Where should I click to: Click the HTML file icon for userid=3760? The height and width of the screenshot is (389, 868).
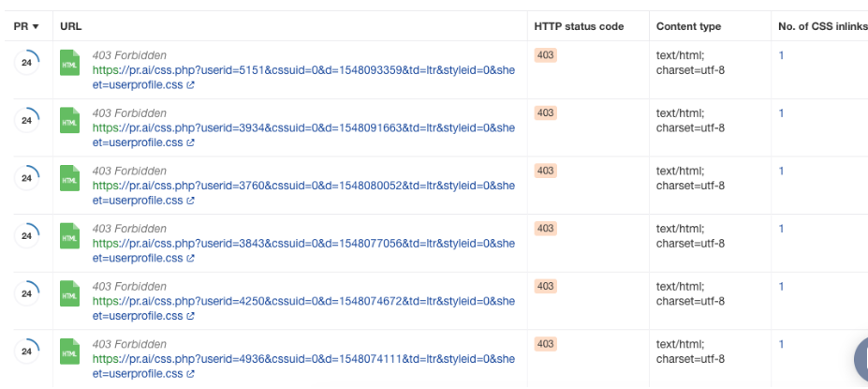click(70, 178)
